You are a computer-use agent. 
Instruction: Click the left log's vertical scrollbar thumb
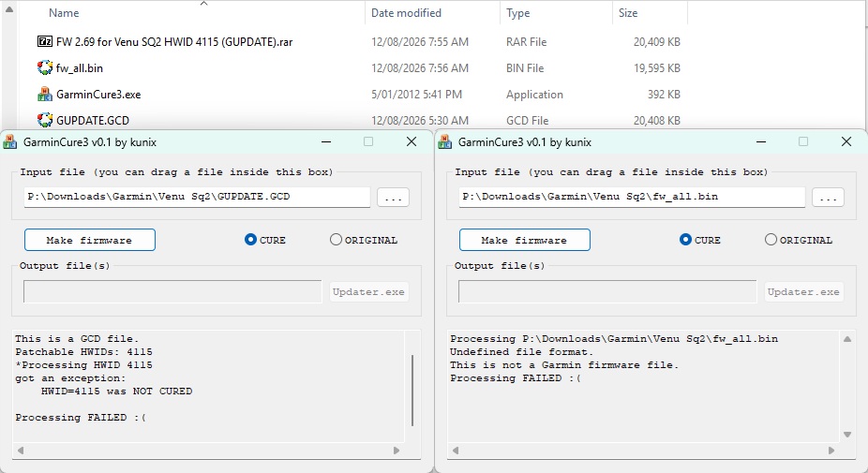[x=412, y=391]
